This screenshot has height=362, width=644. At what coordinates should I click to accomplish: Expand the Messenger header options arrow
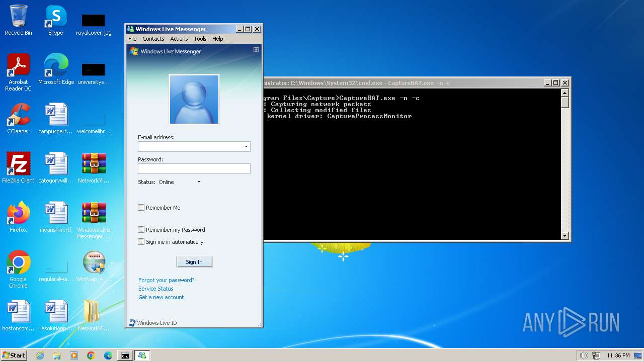(256, 49)
